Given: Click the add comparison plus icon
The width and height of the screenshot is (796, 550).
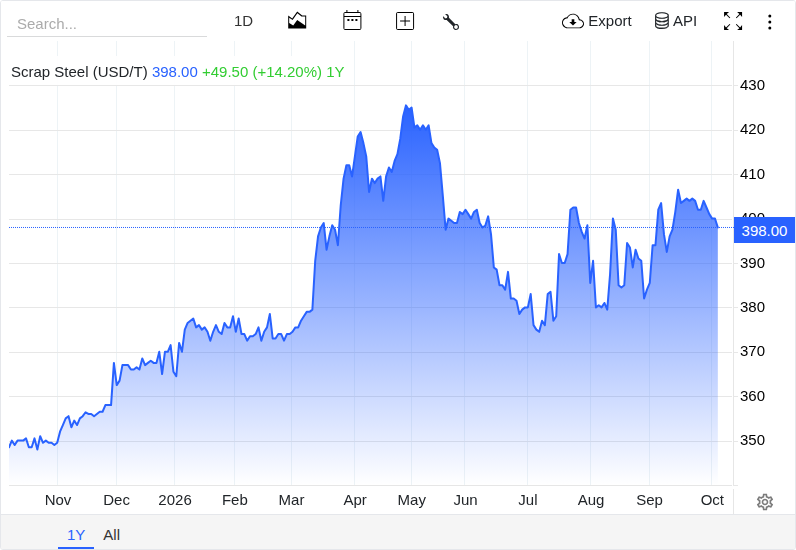Looking at the screenshot, I should click(405, 21).
